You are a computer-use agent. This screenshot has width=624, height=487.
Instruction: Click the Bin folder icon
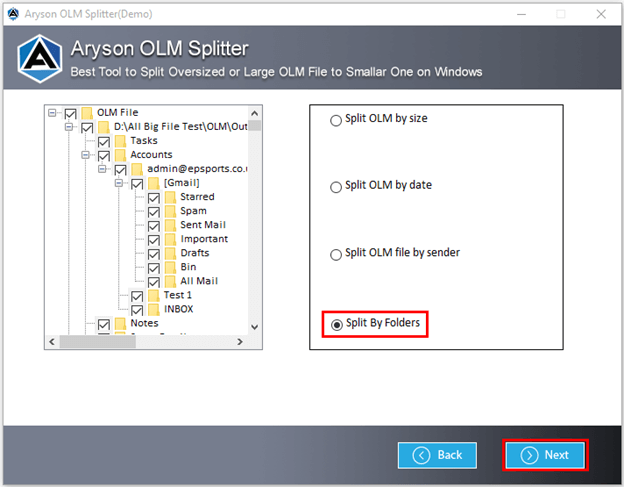pyautogui.click(x=170, y=267)
